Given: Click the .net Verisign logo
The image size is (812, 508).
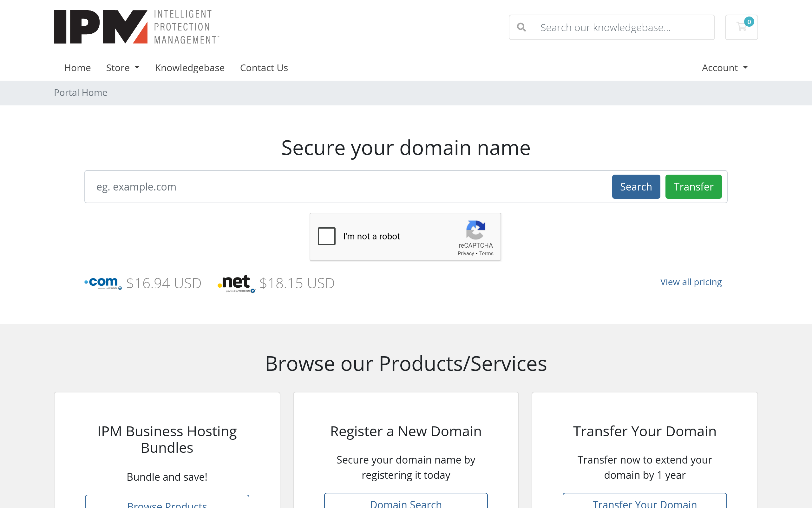Looking at the screenshot, I should pyautogui.click(x=236, y=284).
